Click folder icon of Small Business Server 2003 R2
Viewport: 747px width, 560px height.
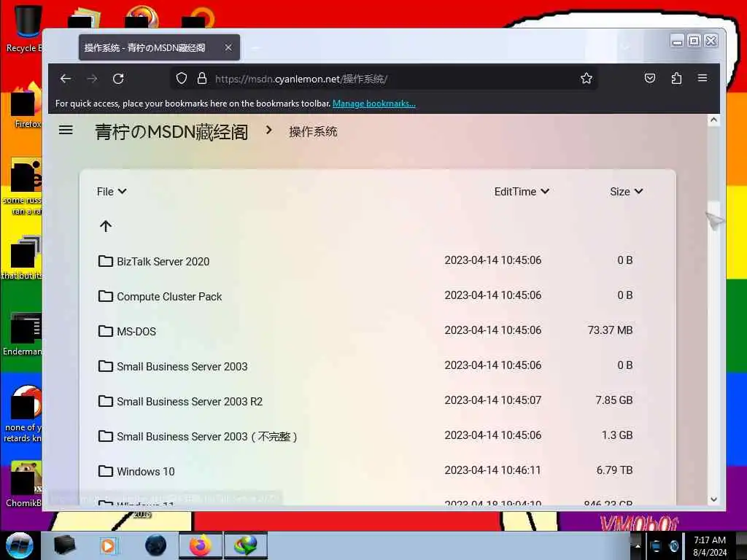pos(105,401)
